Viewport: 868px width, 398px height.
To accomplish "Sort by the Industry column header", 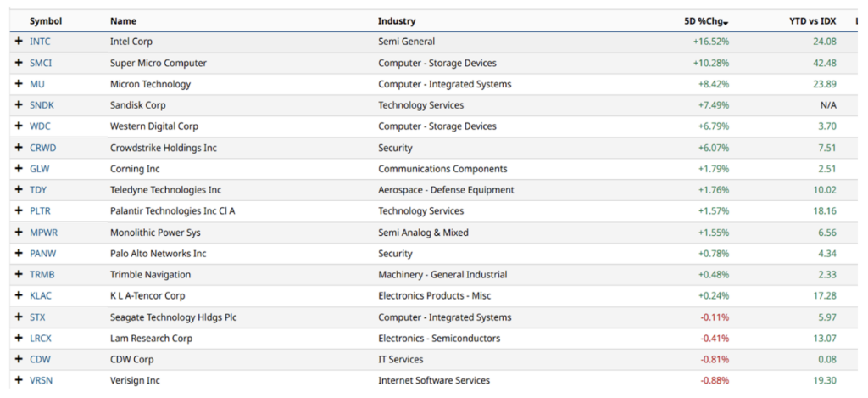I will coord(397,21).
